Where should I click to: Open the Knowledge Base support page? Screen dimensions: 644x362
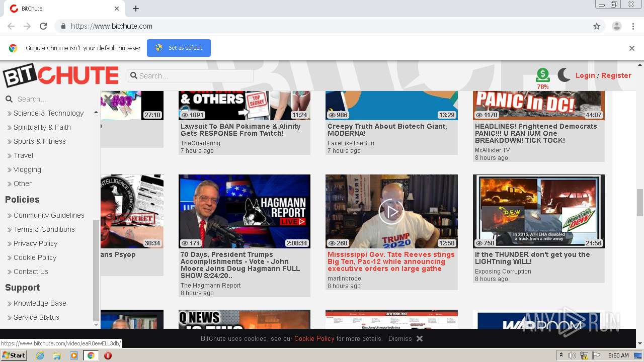[x=40, y=303]
